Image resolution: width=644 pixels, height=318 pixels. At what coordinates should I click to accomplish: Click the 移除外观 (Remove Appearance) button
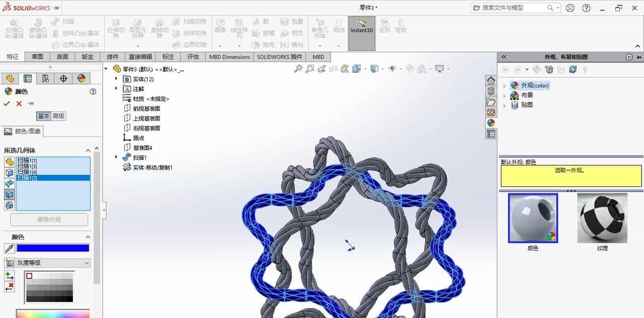coord(49,220)
